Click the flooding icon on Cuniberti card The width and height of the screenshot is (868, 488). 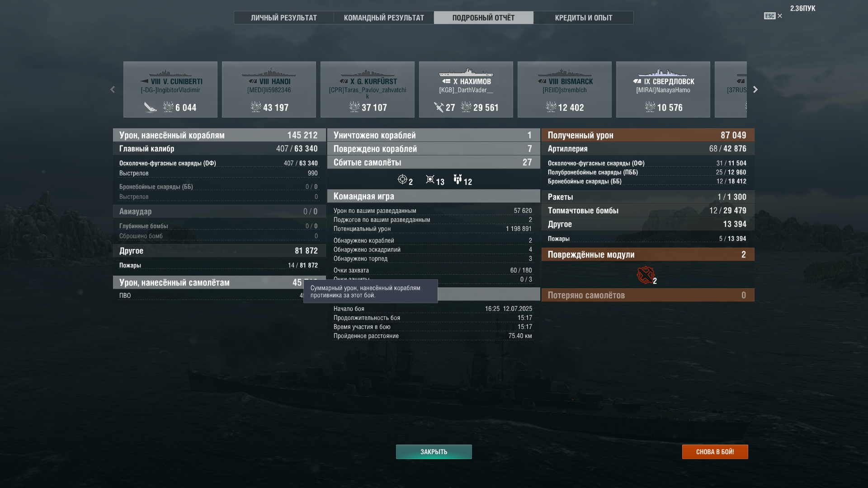[151, 107]
